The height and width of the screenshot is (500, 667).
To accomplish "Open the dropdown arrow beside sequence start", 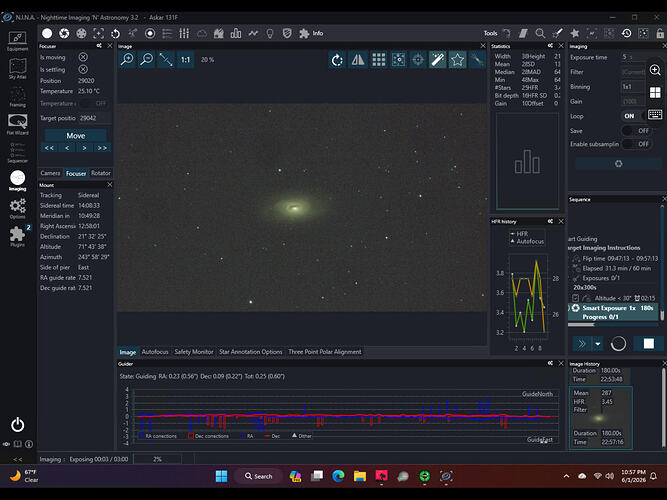I will coord(598,343).
